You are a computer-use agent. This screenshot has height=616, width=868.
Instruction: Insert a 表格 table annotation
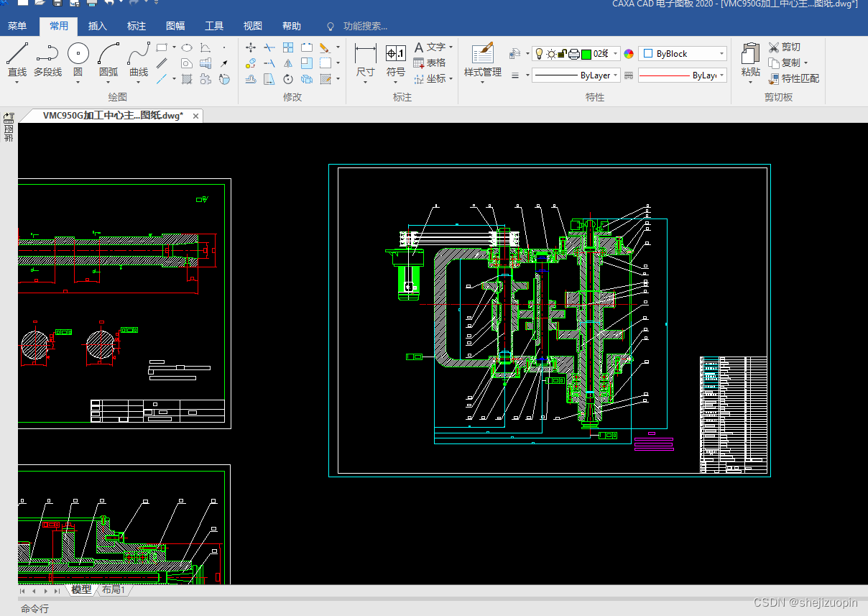[x=430, y=63]
